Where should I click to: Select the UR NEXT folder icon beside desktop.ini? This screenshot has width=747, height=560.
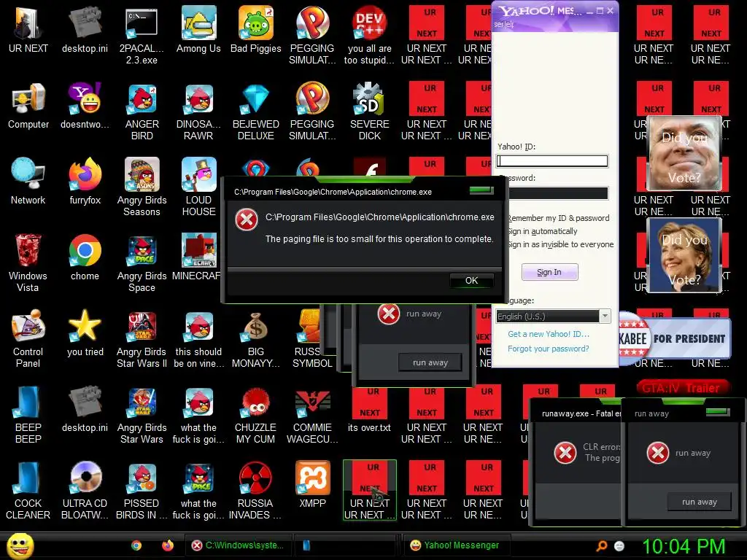28,29
